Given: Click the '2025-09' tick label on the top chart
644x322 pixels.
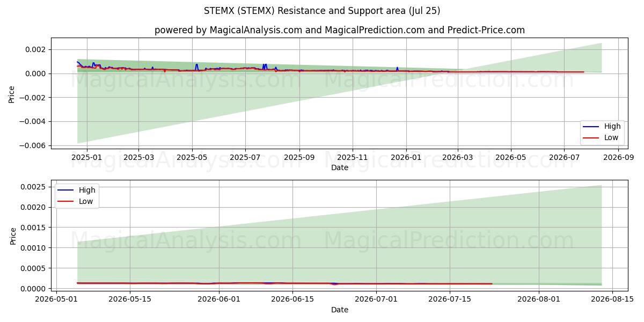Looking at the screenshot, I should coord(299,158).
